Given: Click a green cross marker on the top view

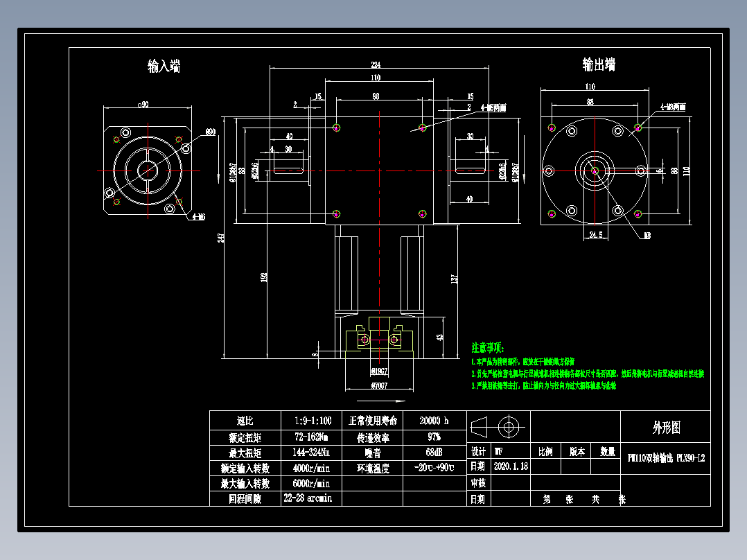Looking at the screenshot, I should tap(337, 127).
